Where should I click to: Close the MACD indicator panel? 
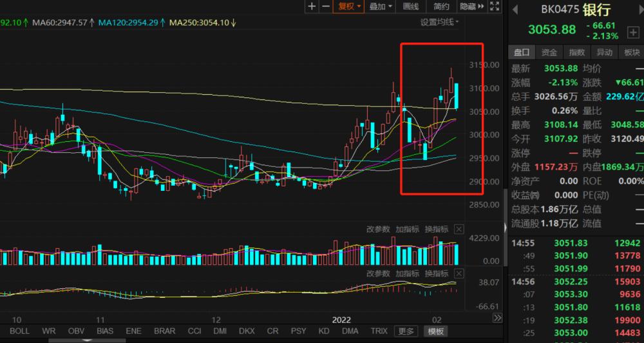pos(460,273)
